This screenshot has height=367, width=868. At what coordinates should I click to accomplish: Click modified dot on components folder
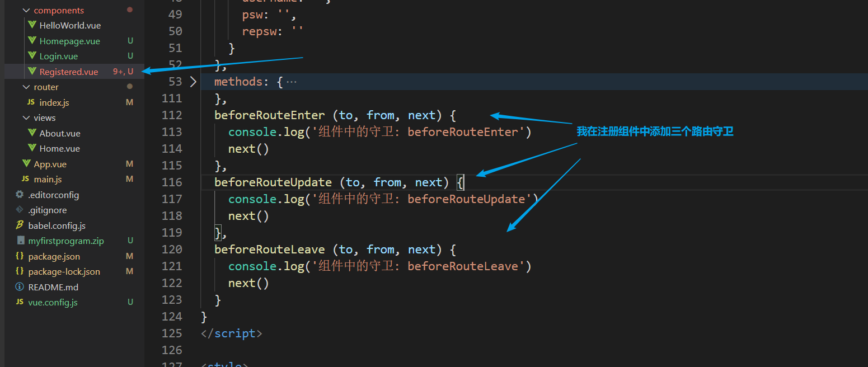click(130, 10)
